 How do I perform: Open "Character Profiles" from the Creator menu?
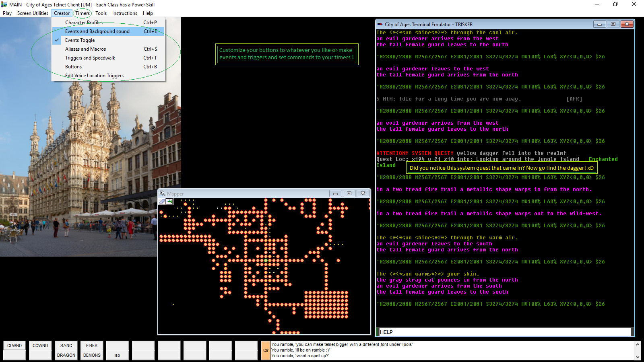83,22
